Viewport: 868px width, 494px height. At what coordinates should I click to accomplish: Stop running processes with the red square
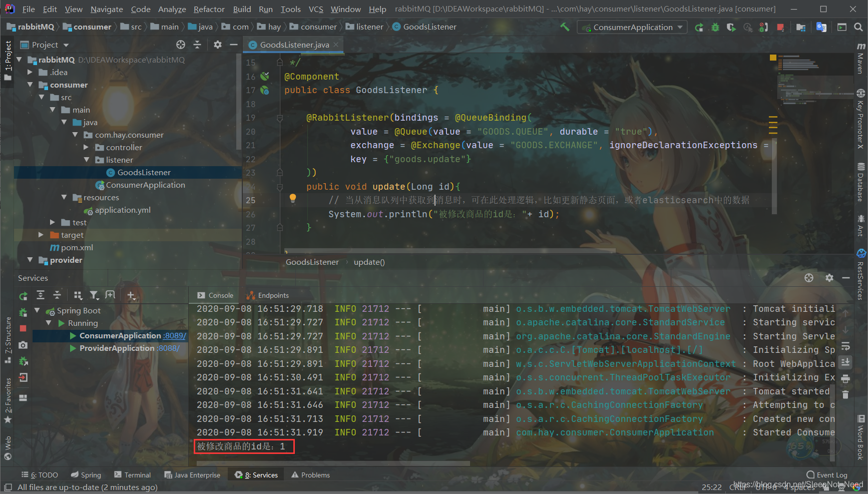tap(780, 27)
